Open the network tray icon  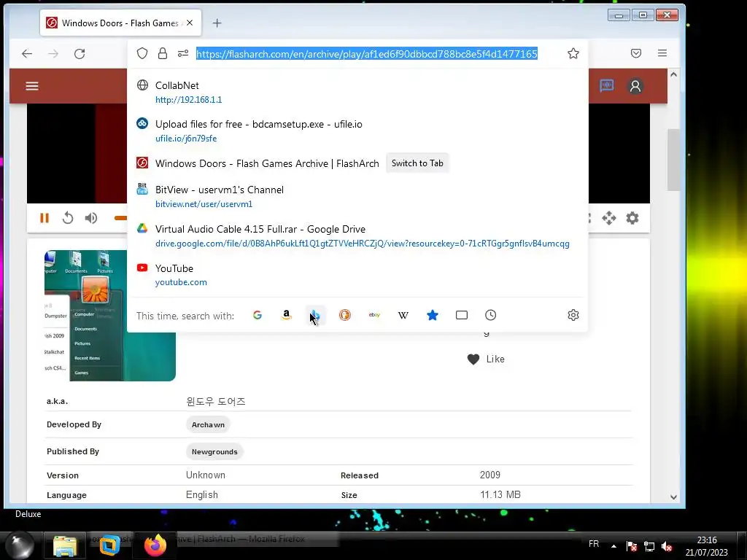click(649, 547)
